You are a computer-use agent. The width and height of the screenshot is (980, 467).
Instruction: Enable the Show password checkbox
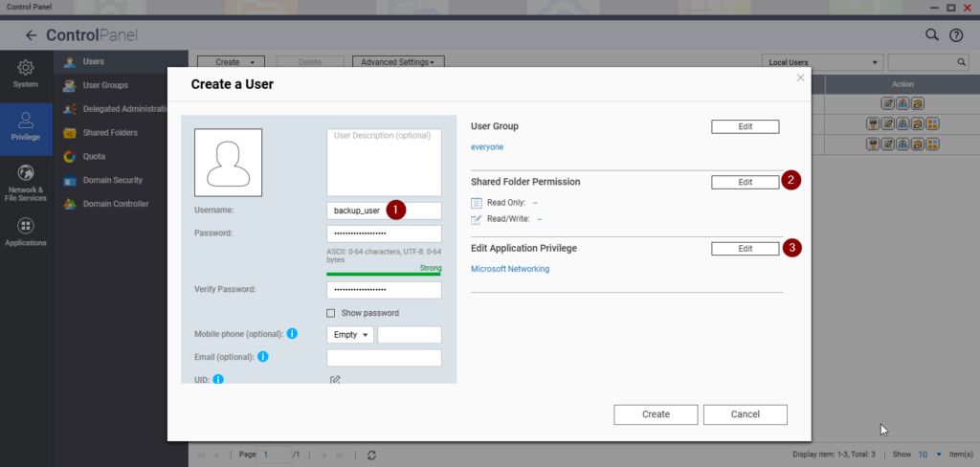coord(331,313)
